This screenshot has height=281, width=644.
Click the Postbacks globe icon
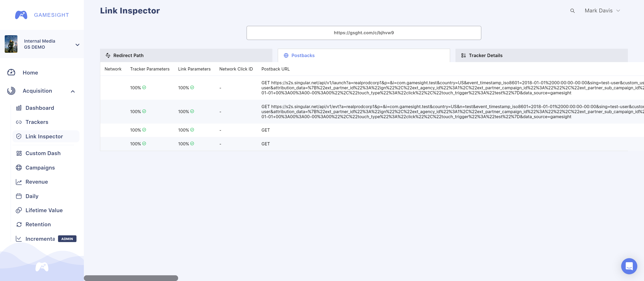pyautogui.click(x=286, y=55)
